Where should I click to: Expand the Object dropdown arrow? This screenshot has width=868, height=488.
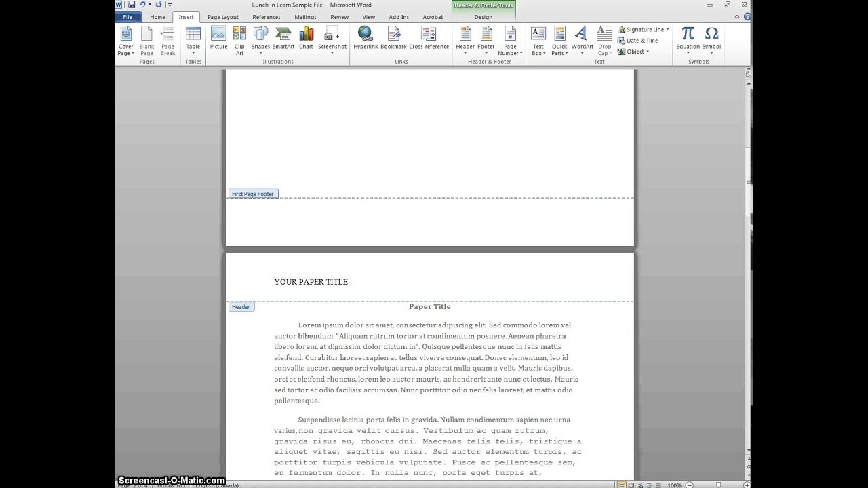(x=647, y=52)
